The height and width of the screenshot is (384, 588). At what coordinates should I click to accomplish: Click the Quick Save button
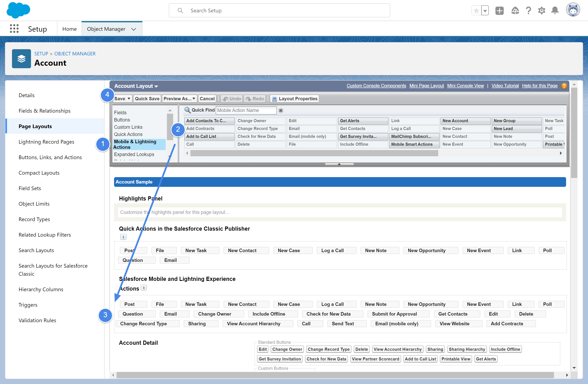(147, 99)
